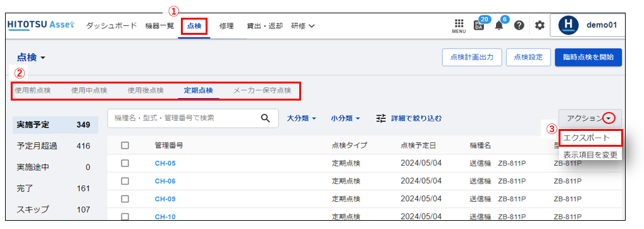Switch to the 使用前点検 tab
Viewport: 644px width, 229px height.
[33, 90]
